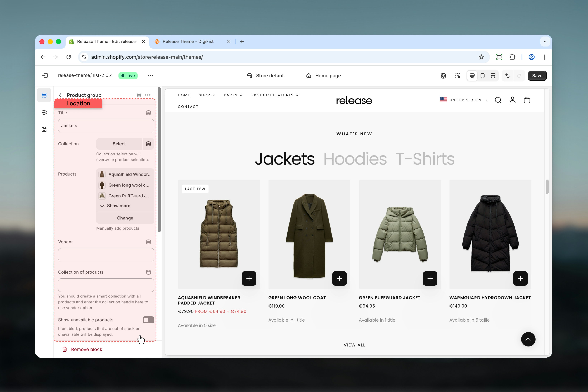The height and width of the screenshot is (392, 588).
Task: Click inside the Jackets title field
Action: 106,126
